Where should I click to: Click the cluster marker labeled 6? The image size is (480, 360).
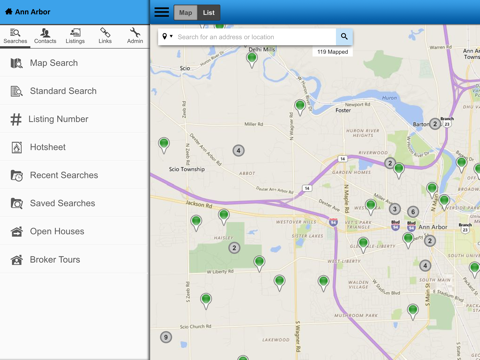[x=413, y=212]
